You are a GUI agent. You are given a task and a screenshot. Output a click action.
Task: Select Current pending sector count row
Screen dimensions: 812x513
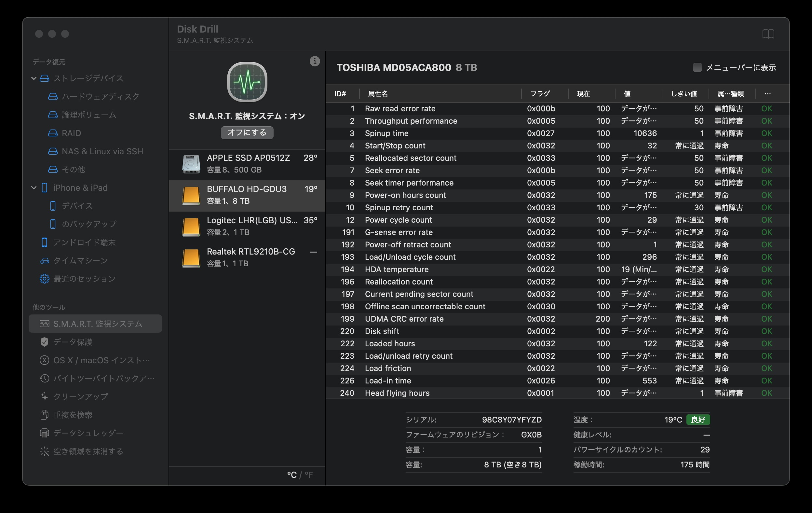pyautogui.click(x=557, y=294)
